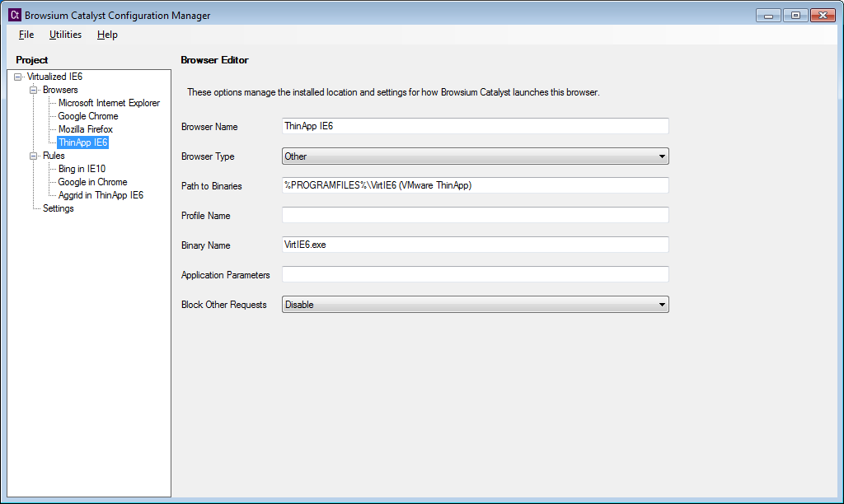Image resolution: width=844 pixels, height=504 pixels.
Task: Close the Configuration Manager window
Action: pyautogui.click(x=823, y=16)
